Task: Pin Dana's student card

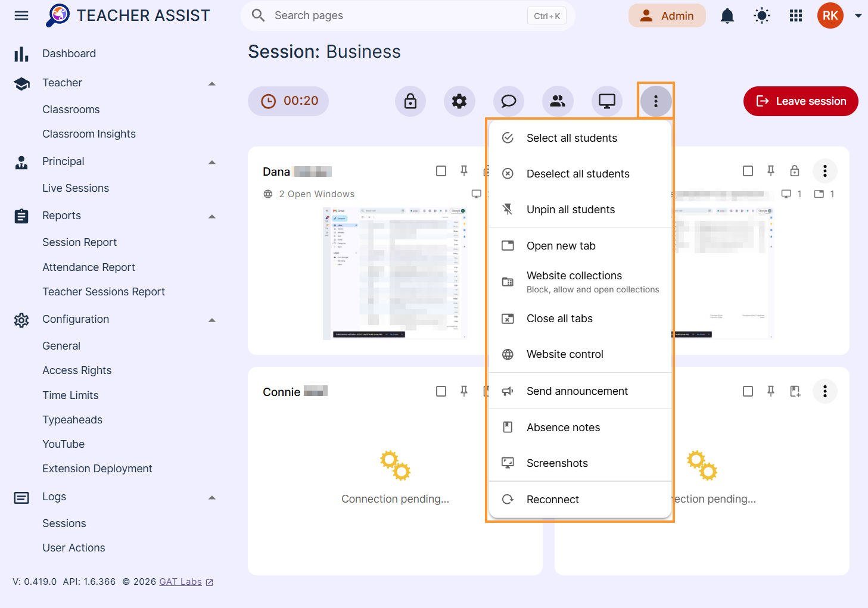Action: coord(464,171)
